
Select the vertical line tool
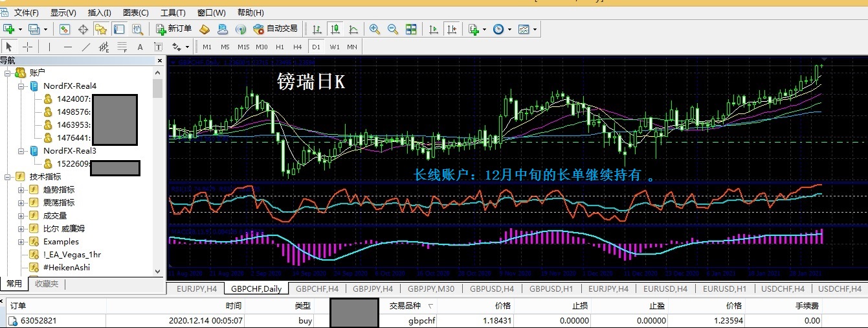49,47
